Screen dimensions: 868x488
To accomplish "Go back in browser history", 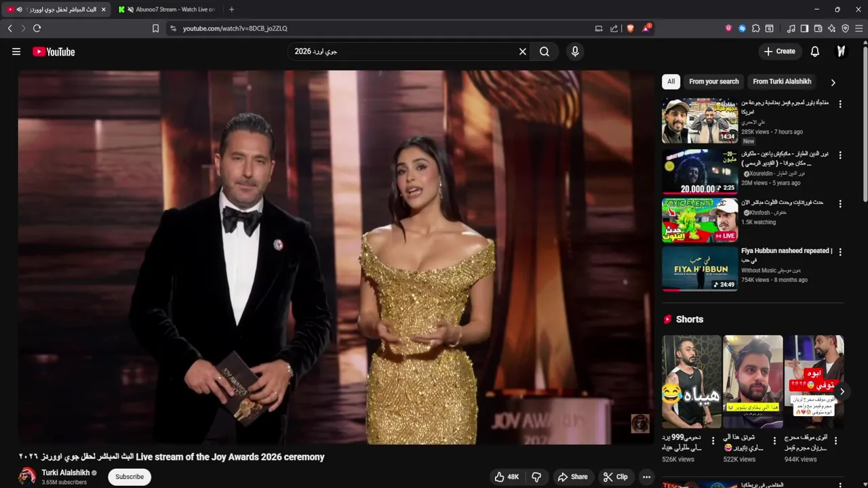I will tap(9, 28).
